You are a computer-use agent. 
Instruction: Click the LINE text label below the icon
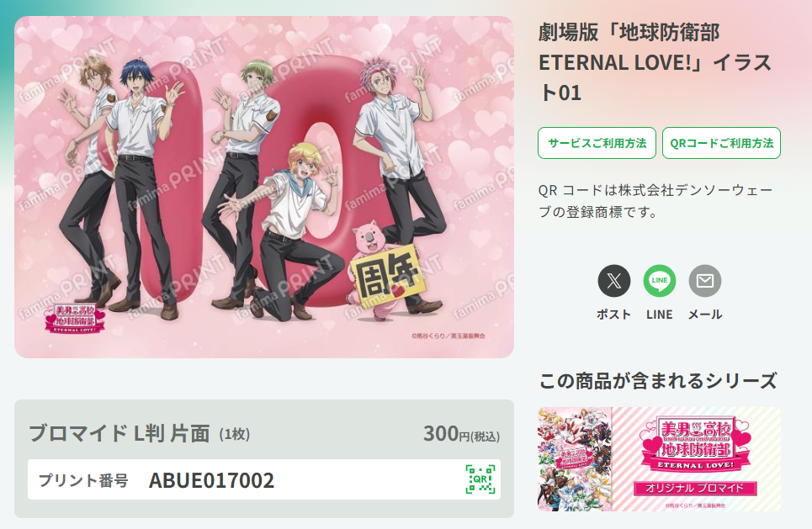659,315
